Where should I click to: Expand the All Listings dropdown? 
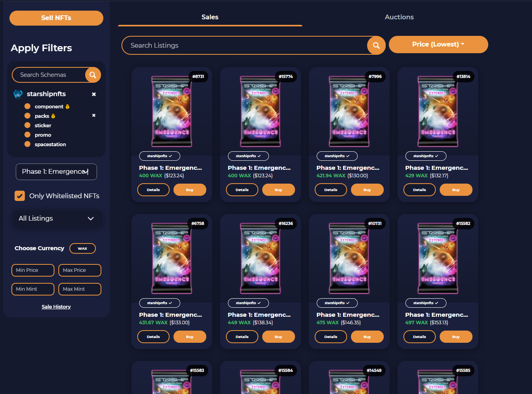point(56,218)
